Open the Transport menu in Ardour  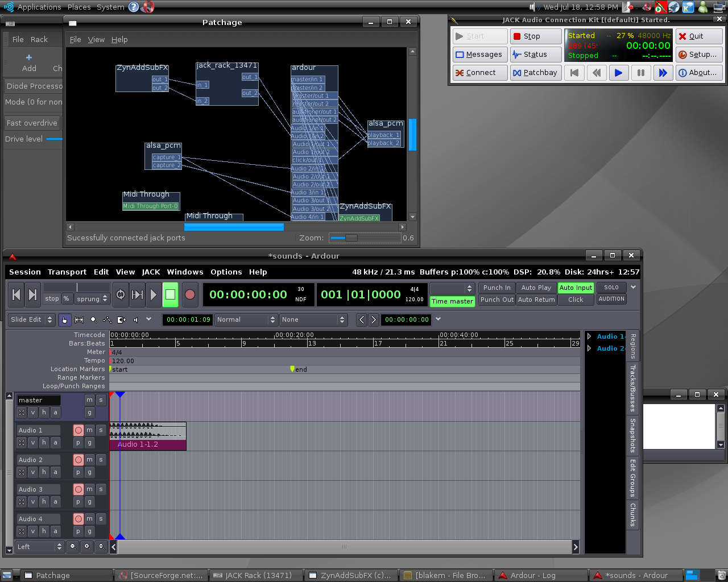(67, 272)
